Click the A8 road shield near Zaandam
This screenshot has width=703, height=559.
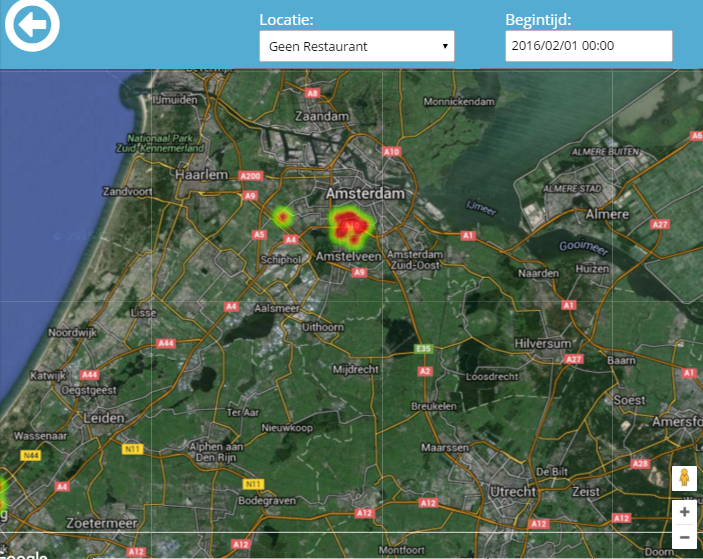point(312,93)
